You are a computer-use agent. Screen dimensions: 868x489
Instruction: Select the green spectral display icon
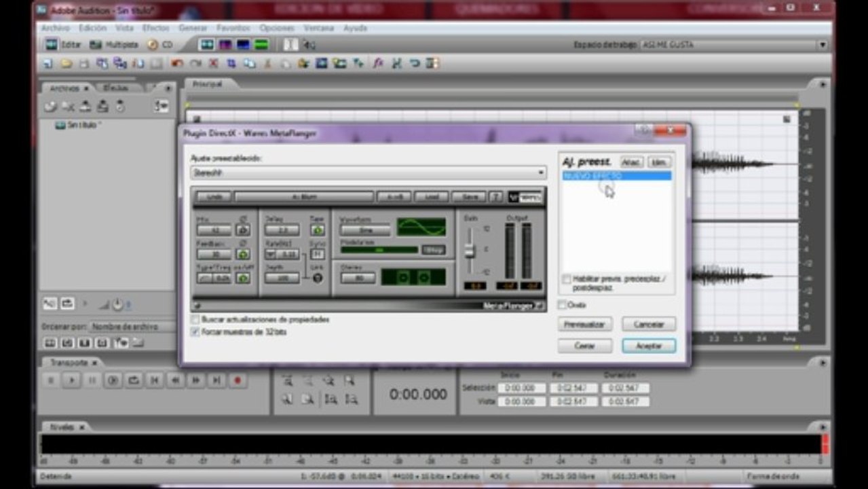[x=261, y=45]
